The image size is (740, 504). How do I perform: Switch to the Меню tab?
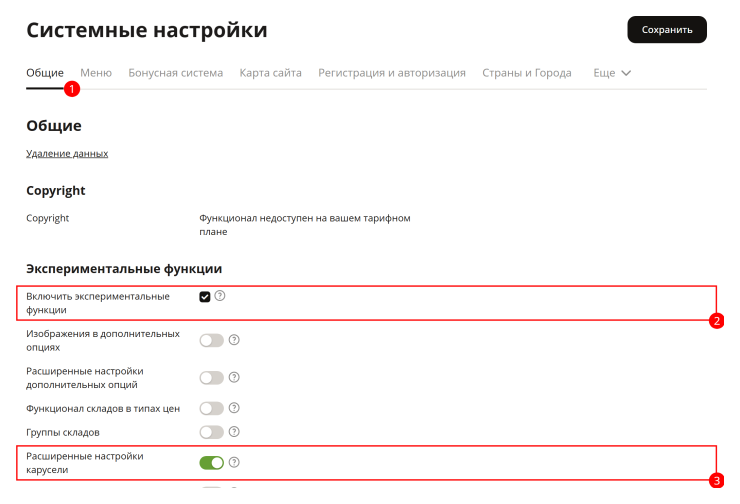point(96,73)
